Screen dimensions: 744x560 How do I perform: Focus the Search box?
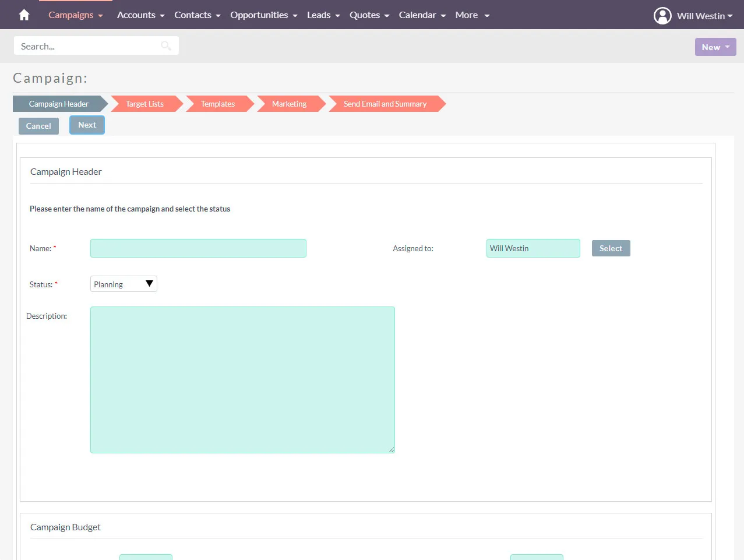[96, 46]
